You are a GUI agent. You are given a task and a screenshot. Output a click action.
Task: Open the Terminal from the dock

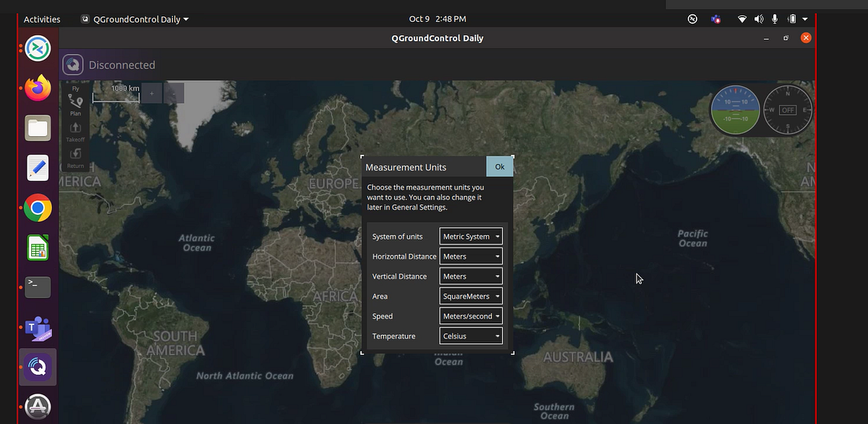tap(38, 287)
